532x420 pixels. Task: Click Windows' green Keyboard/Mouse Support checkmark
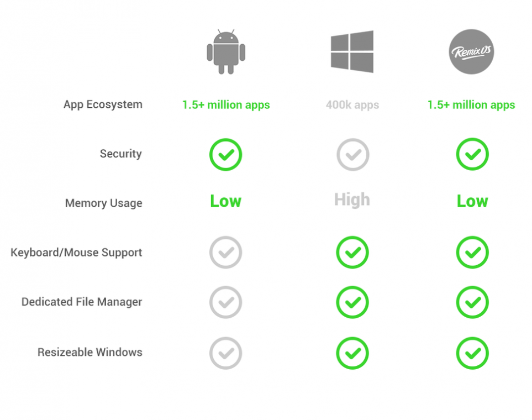click(352, 253)
